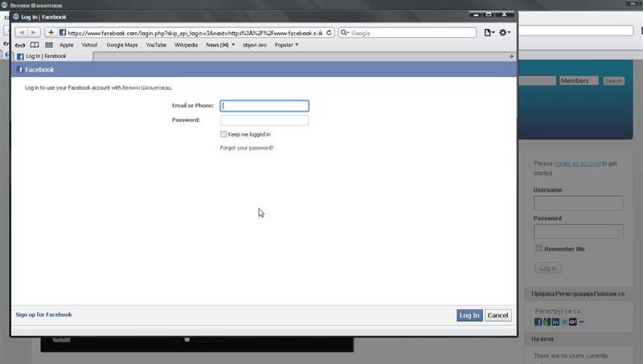Show bookmarks with the open book icon
Image resolution: width=643 pixels, height=364 pixels.
[35, 45]
